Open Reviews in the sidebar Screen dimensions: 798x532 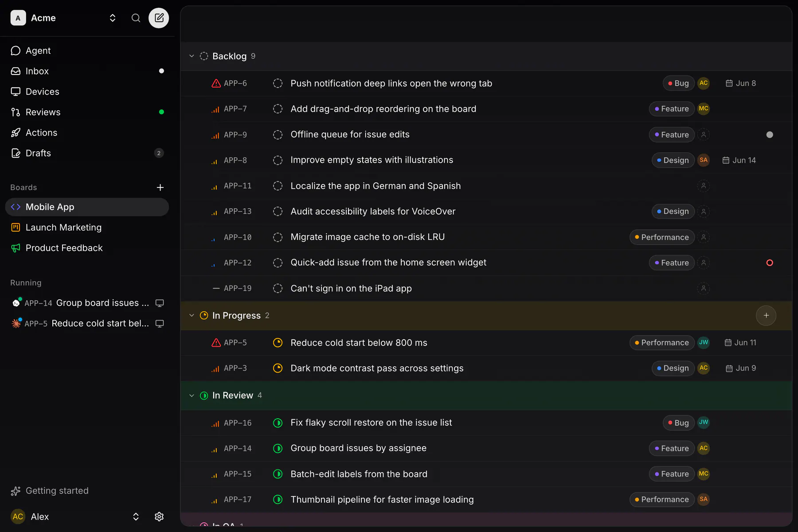[87, 112]
